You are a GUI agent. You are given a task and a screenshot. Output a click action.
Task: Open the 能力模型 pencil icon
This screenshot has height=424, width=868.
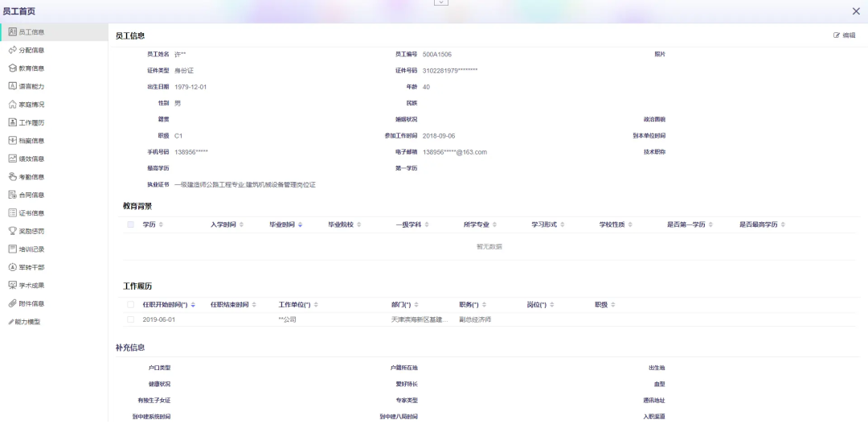11,322
